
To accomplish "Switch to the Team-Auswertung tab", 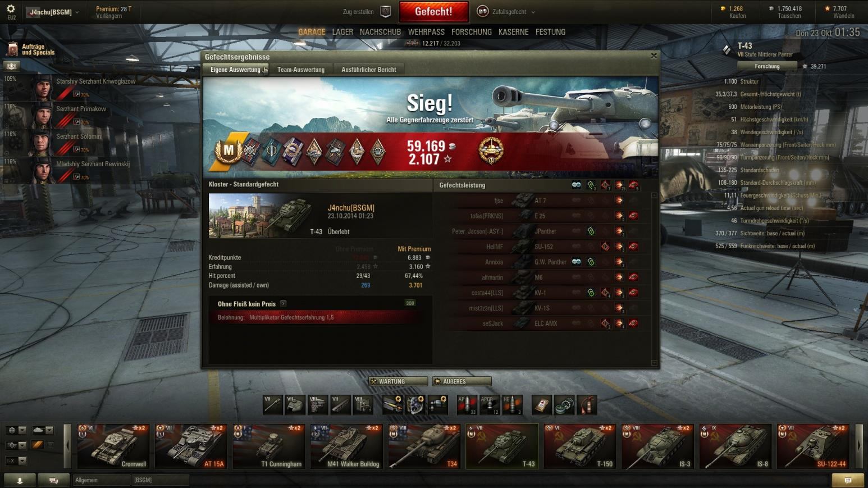I will click(301, 70).
